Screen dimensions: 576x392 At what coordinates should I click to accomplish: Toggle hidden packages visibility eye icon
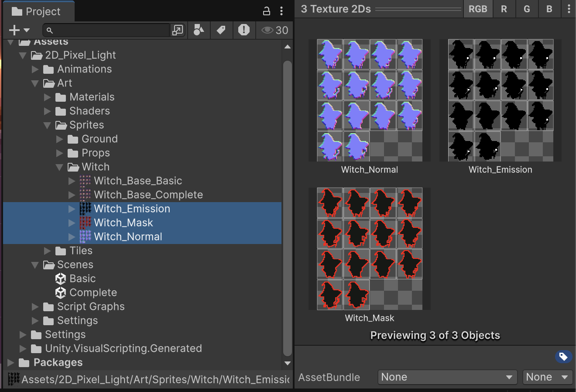pos(274,30)
